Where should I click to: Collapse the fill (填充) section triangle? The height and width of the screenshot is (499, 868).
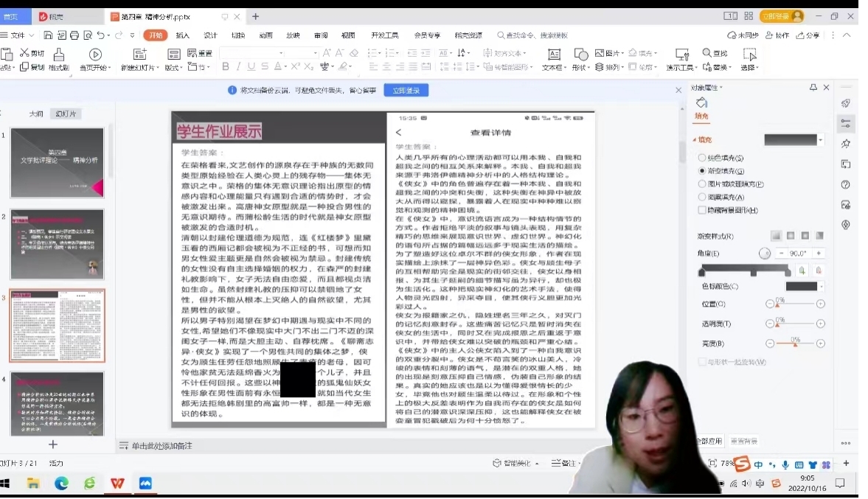pos(694,140)
